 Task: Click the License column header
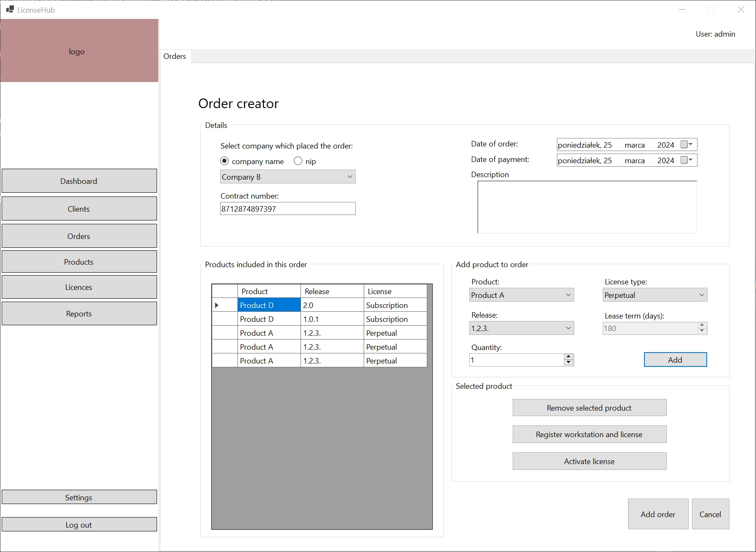click(x=395, y=291)
